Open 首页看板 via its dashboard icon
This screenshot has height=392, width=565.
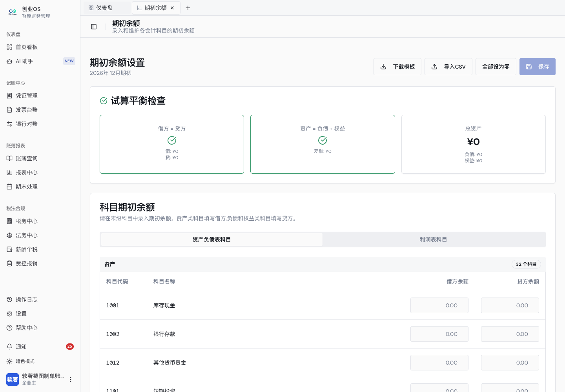(9, 47)
